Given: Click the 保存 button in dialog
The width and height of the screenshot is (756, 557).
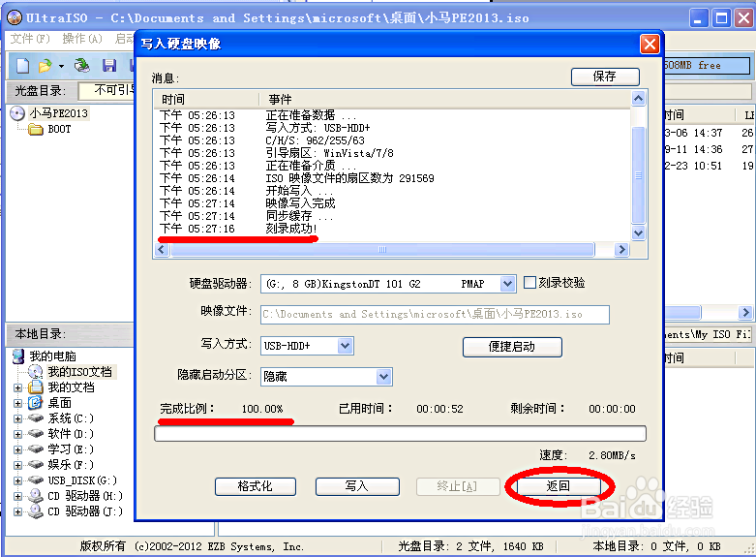Looking at the screenshot, I should click(x=605, y=77).
